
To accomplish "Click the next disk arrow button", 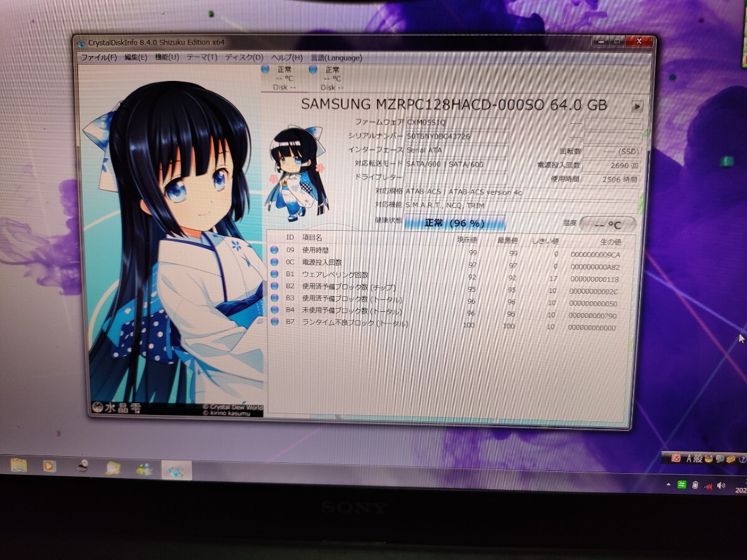I will pos(637,106).
